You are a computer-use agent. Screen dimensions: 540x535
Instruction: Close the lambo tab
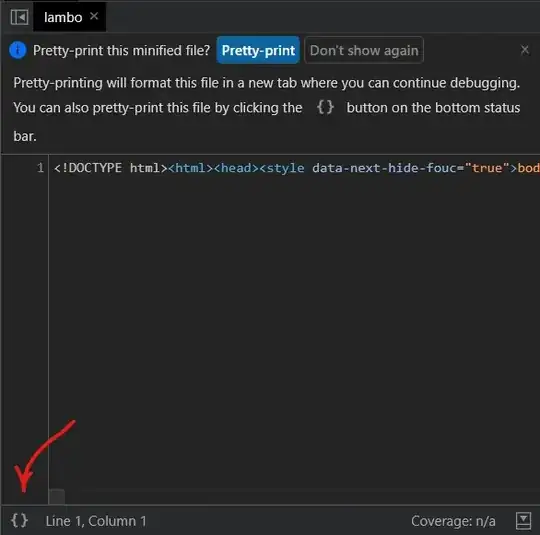tap(94, 16)
